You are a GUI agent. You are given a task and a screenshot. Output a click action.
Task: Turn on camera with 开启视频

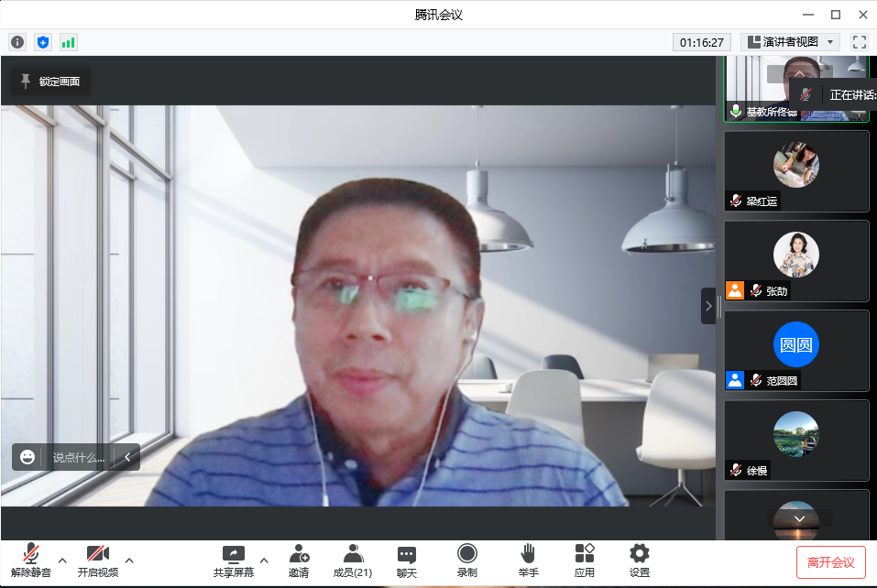[x=98, y=560]
